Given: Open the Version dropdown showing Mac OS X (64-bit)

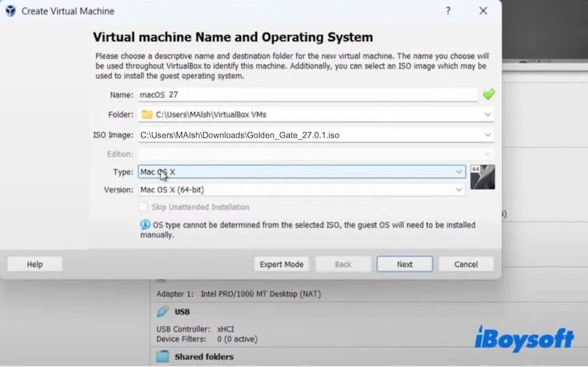Looking at the screenshot, I should click(x=302, y=189).
